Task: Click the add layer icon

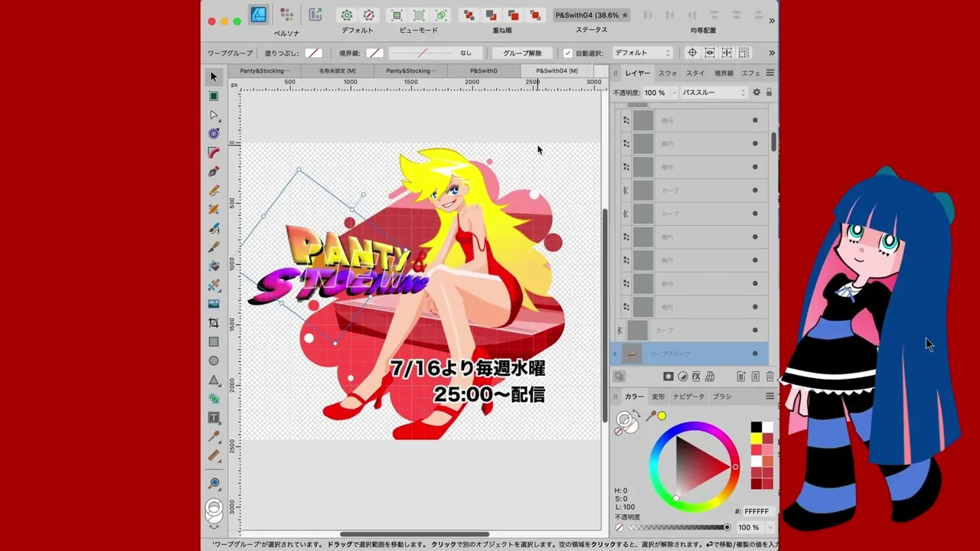Action: [741, 377]
